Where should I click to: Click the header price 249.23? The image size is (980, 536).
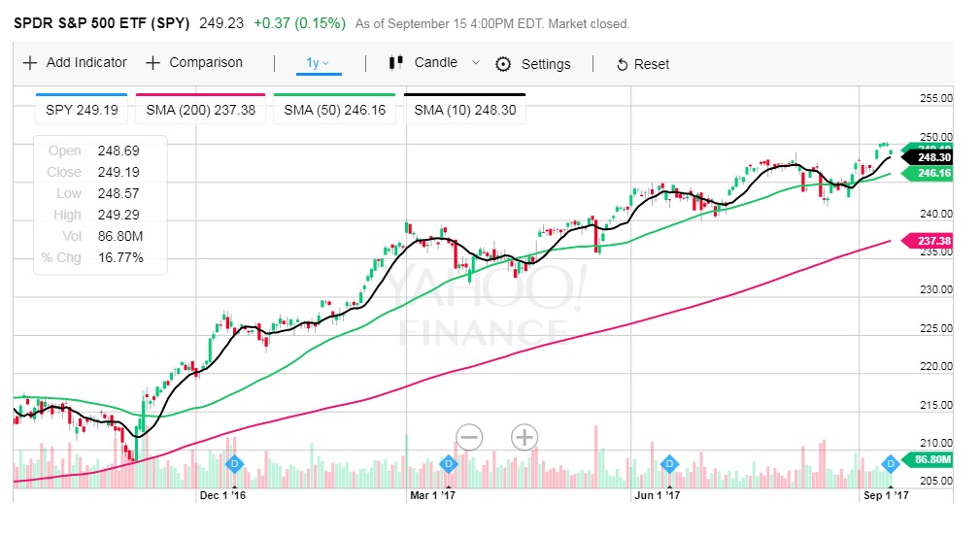click(221, 23)
